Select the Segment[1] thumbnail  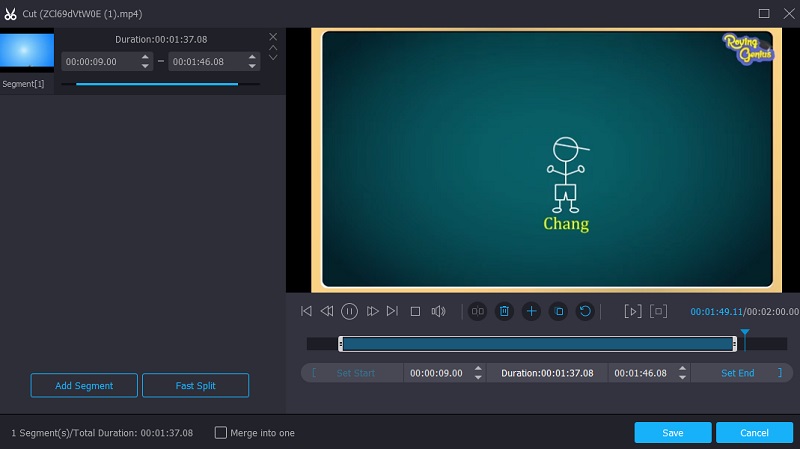point(27,53)
